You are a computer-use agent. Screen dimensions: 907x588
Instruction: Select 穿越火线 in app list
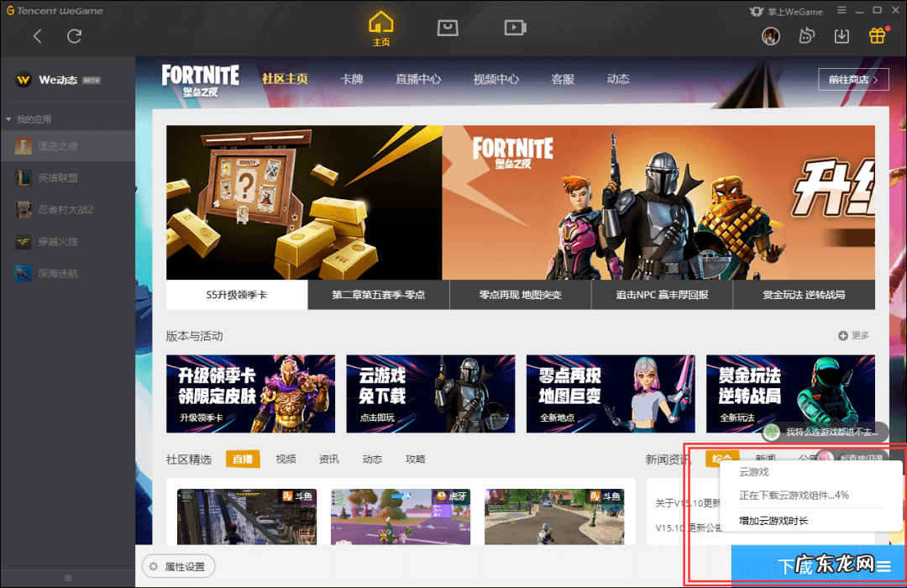click(x=68, y=241)
